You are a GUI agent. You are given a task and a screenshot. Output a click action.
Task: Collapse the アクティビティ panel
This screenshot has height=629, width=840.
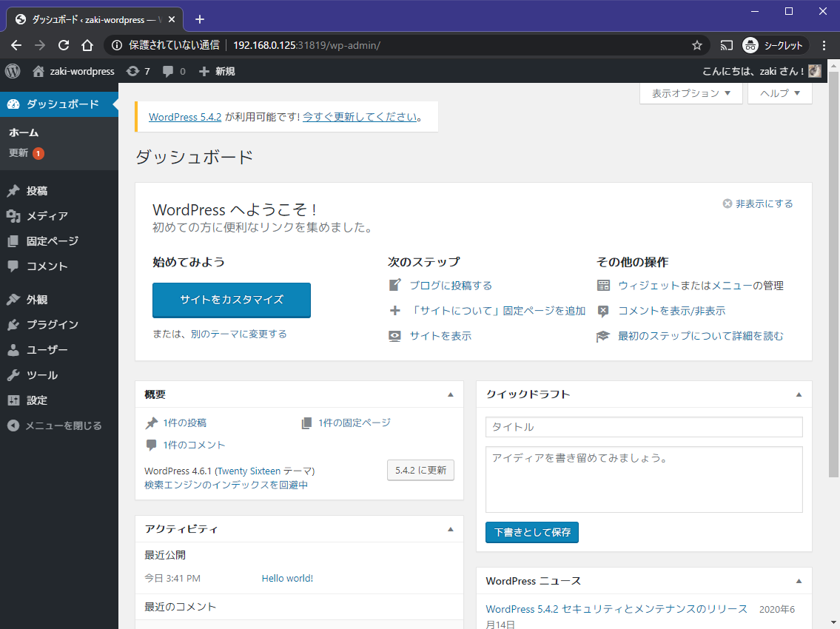451,529
